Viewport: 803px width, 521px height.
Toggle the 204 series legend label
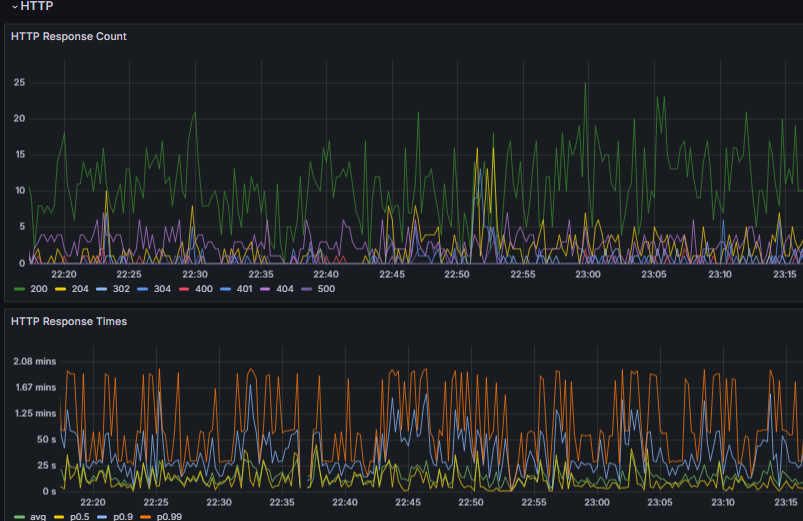[x=80, y=289]
